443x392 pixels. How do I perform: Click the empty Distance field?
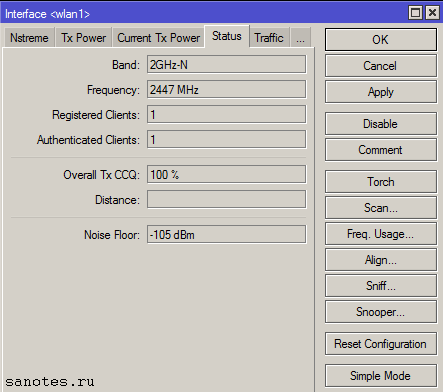point(226,199)
